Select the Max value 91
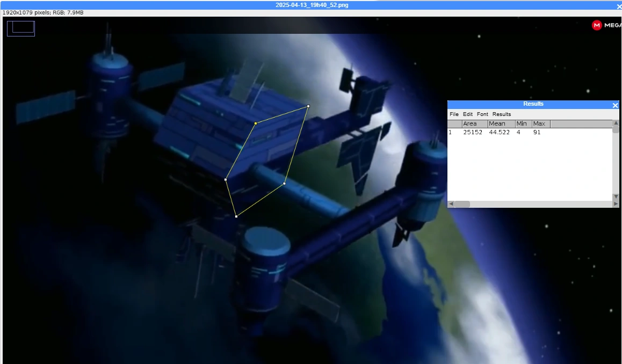The height and width of the screenshot is (364, 622). [537, 133]
